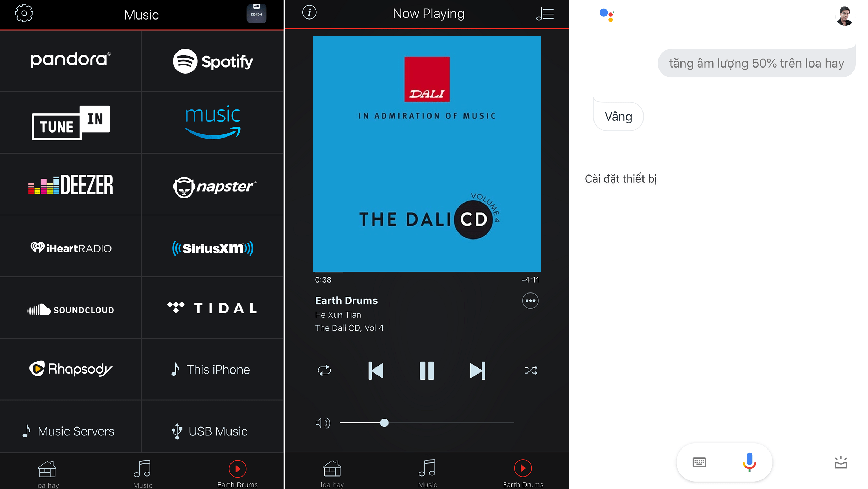This screenshot has height=489, width=868.
Task: Pause the currently playing track
Action: coord(427,371)
